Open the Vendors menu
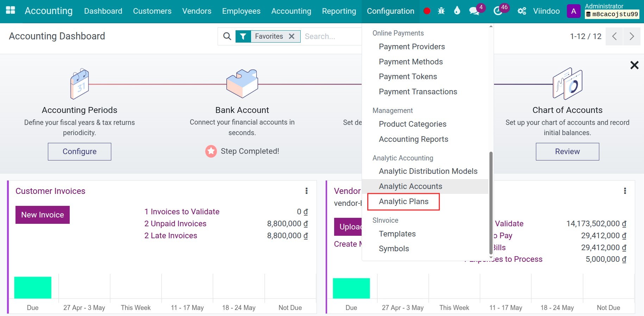 coord(197,11)
